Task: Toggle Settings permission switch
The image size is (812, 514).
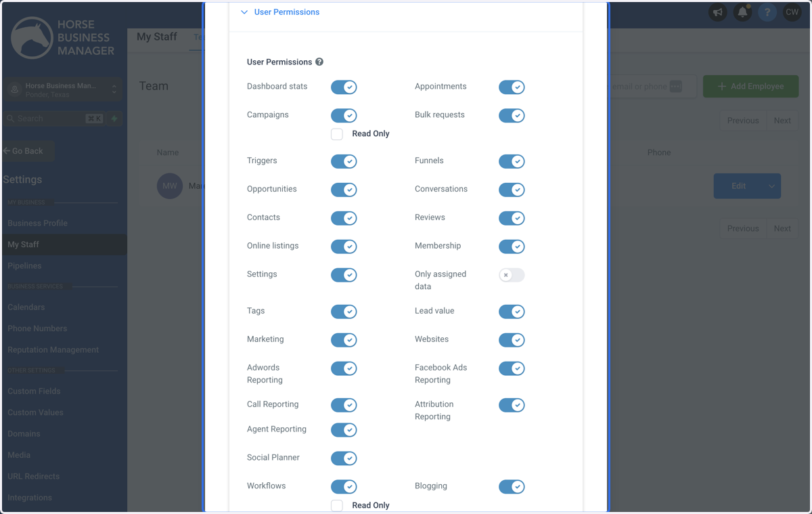Action: pos(344,276)
